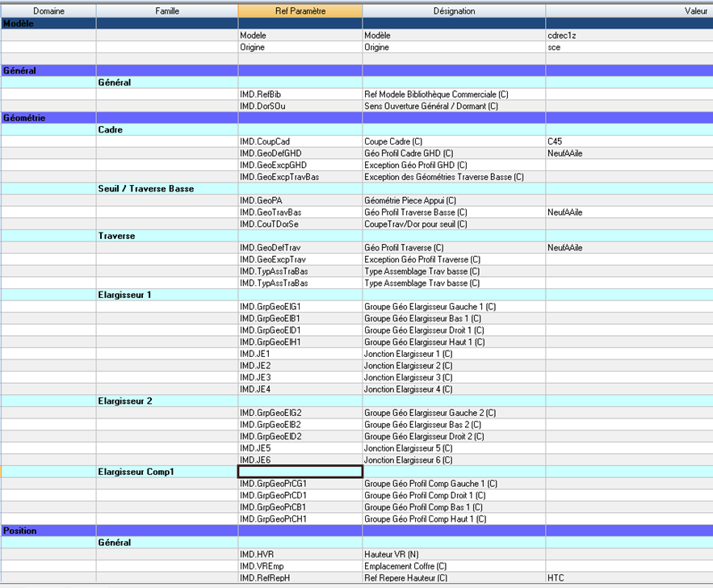This screenshot has width=713, height=588.
Task: Click the empty focused cell beside Elargisseur Comp1
Action: point(300,472)
